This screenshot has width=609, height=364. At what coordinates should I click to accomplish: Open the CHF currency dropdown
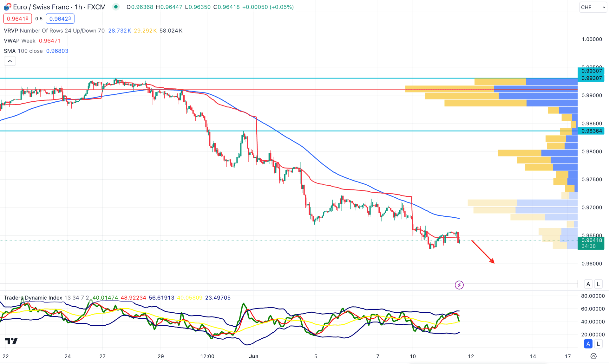click(593, 7)
